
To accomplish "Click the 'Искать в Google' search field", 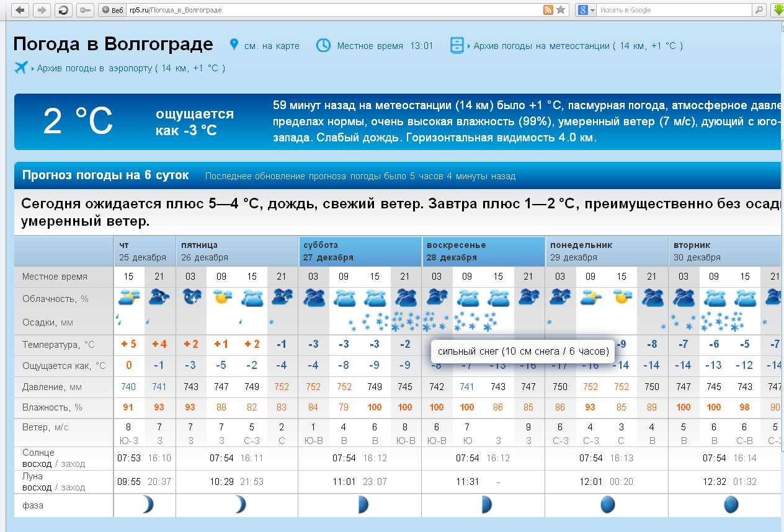I will pos(673,11).
